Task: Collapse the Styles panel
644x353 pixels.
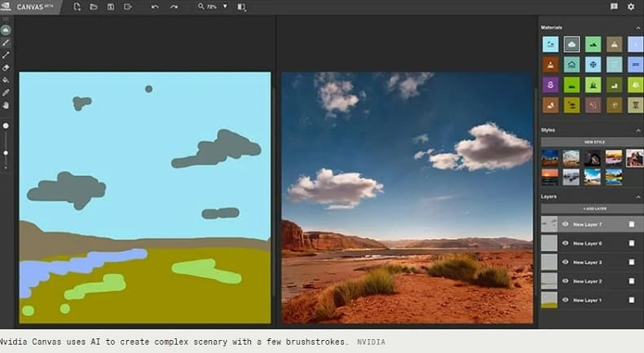Action: [638, 130]
